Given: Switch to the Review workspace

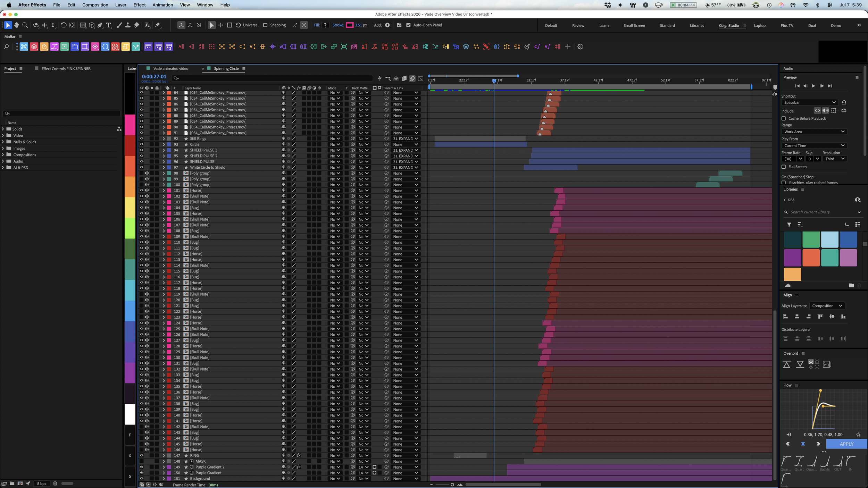Looking at the screenshot, I should 578,26.
